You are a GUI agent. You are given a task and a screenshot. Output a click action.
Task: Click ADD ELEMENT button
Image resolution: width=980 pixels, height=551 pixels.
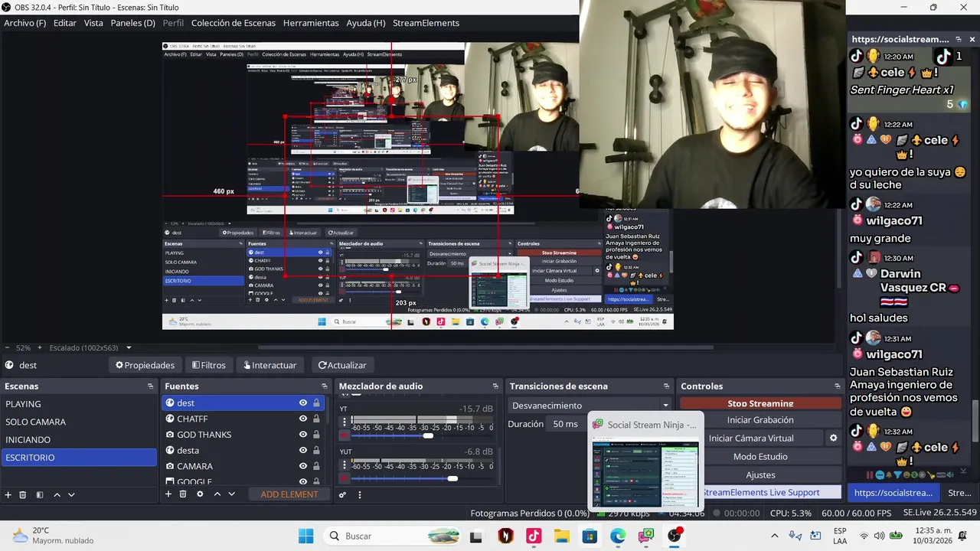(x=289, y=494)
